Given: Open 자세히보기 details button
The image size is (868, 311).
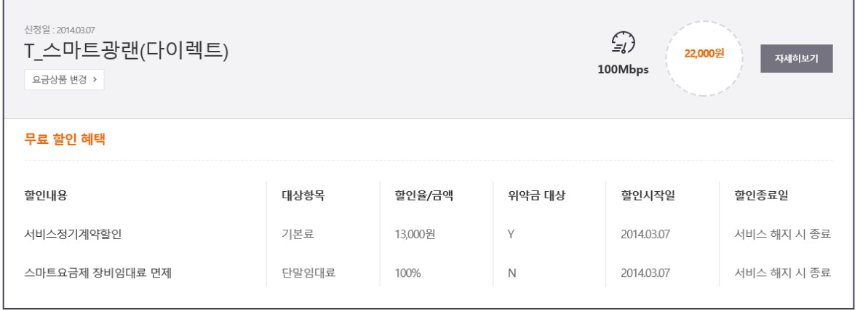Looking at the screenshot, I should [x=797, y=60].
